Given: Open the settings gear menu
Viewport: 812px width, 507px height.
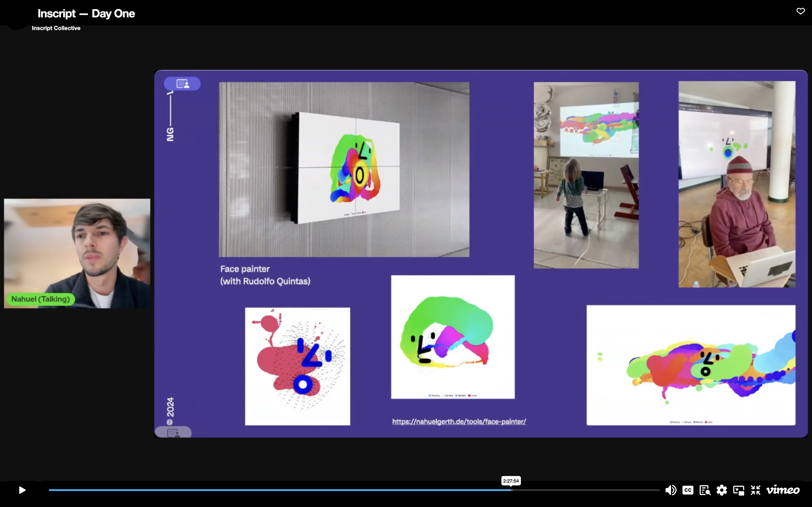Looking at the screenshot, I should 722,490.
